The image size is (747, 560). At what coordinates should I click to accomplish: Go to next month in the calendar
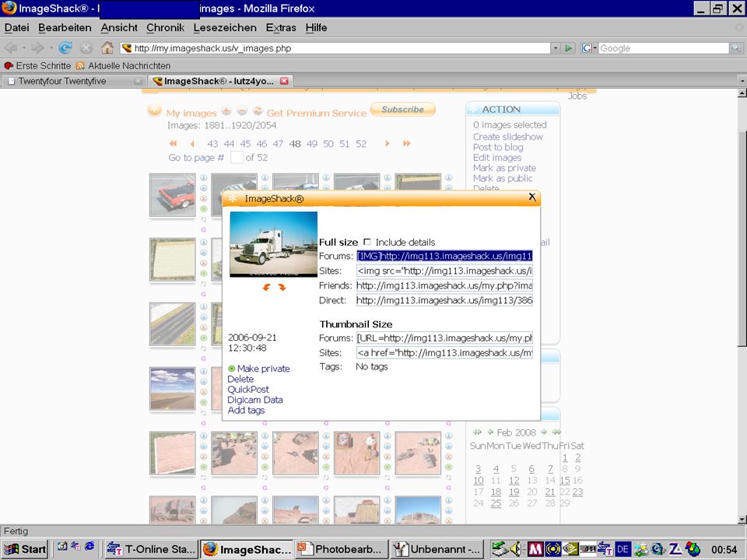[x=544, y=432]
